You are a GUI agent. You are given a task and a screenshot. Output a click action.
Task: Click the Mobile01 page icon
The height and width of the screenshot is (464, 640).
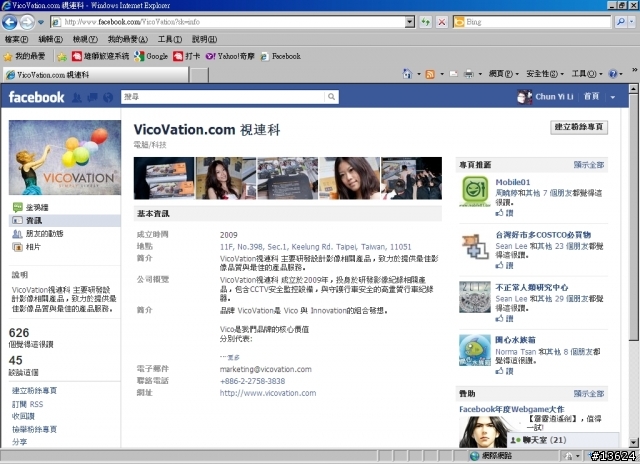point(475,191)
